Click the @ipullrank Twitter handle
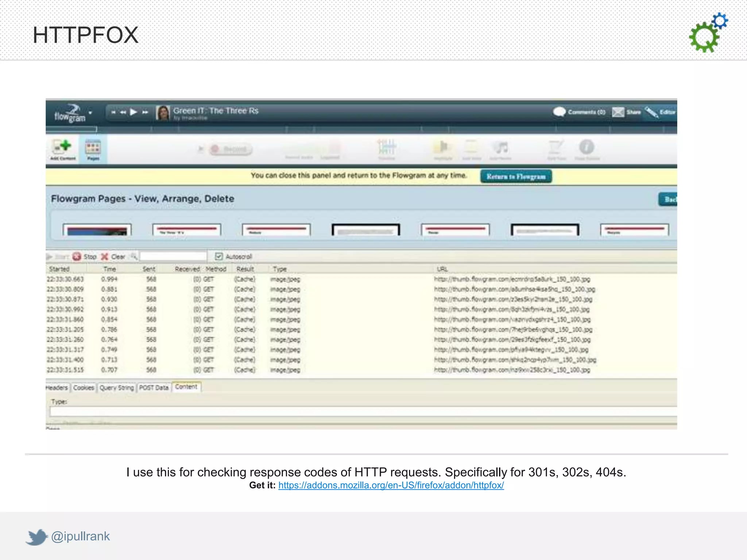 click(80, 536)
